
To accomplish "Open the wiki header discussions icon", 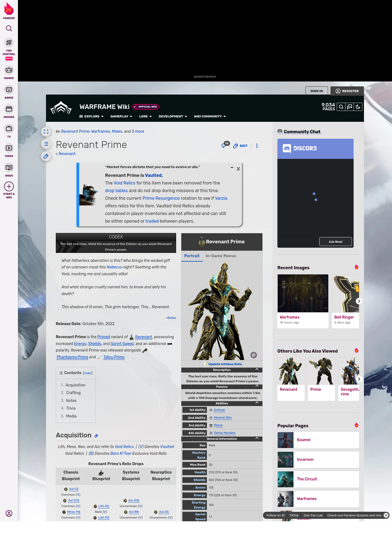I will tap(350, 107).
